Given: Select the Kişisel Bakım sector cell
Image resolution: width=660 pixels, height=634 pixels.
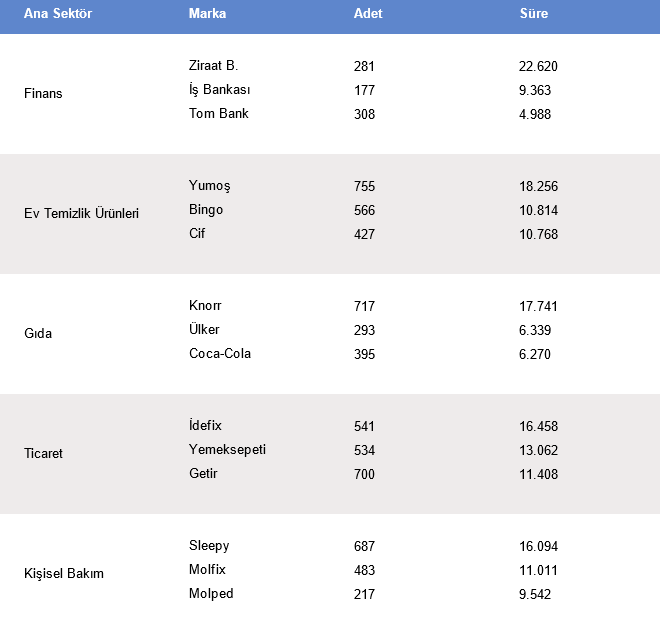Looking at the screenshot, I should 64,574.
